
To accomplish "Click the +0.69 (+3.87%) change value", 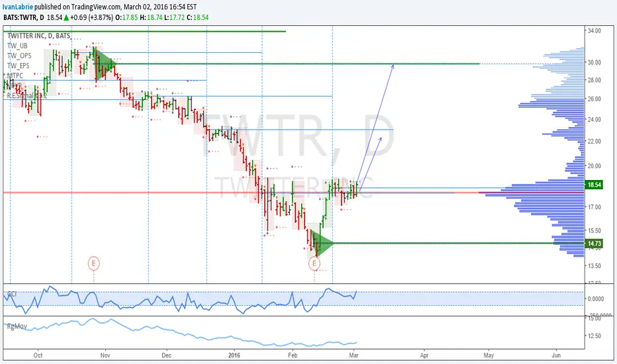I will [91, 17].
